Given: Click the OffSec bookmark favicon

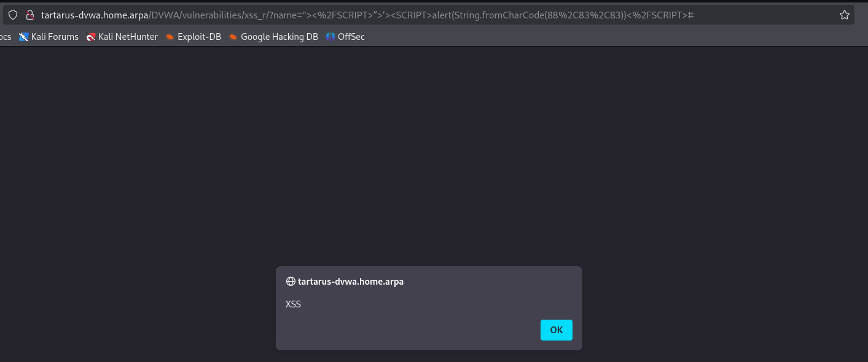Looking at the screenshot, I should (x=330, y=37).
